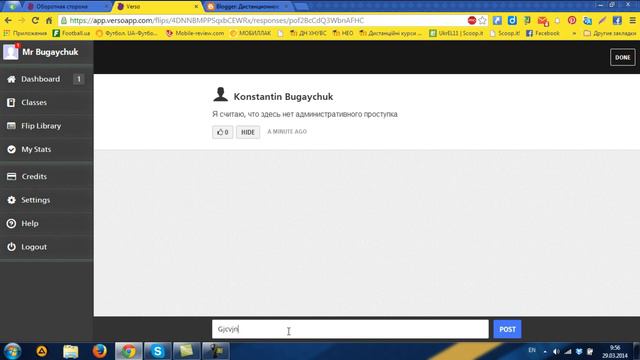The height and width of the screenshot is (360, 640).
Task: Open the other bookmarks folder
Action: 610,33
